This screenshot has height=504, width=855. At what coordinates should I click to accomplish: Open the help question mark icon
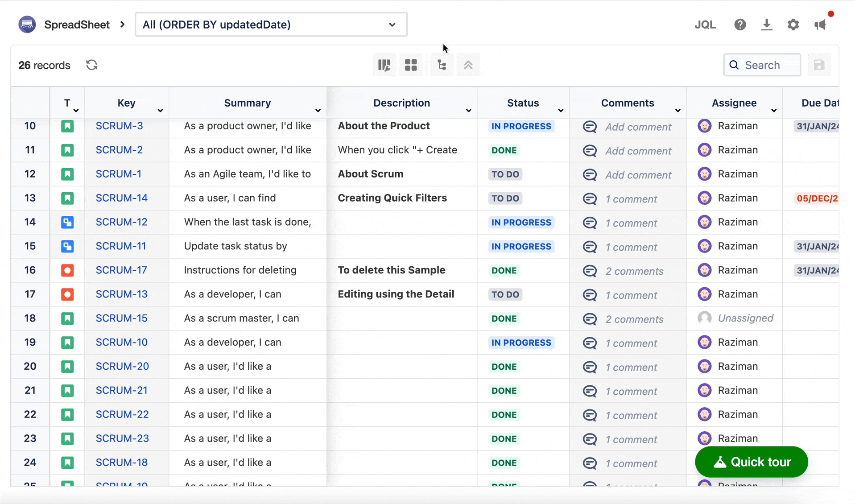pyautogui.click(x=740, y=25)
